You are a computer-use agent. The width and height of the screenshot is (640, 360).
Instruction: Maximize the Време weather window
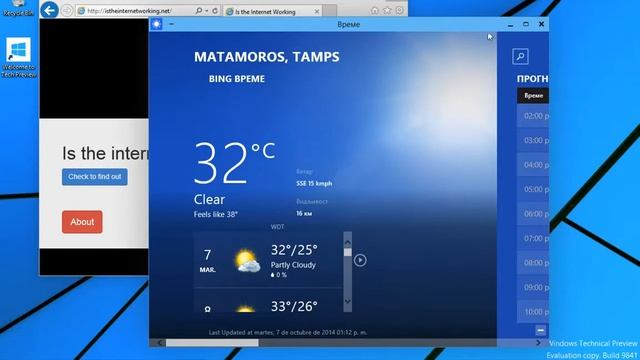point(526,24)
